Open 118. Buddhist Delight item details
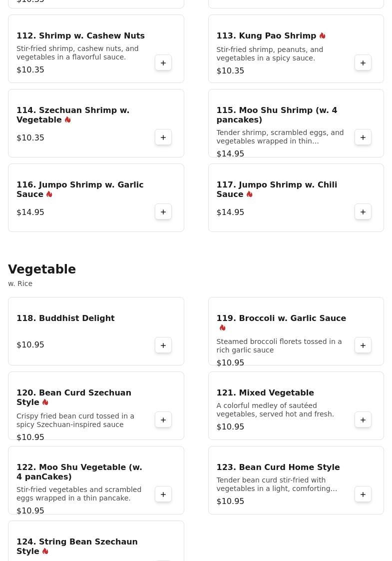This screenshot has height=561, width=392. pos(65,318)
